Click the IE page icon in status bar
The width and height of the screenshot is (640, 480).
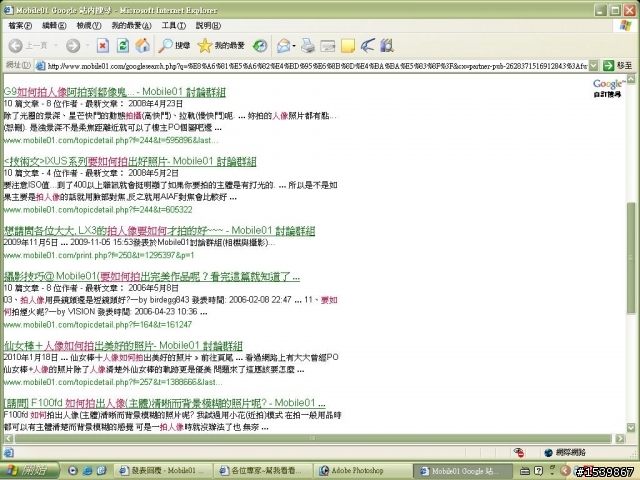(x=9, y=452)
